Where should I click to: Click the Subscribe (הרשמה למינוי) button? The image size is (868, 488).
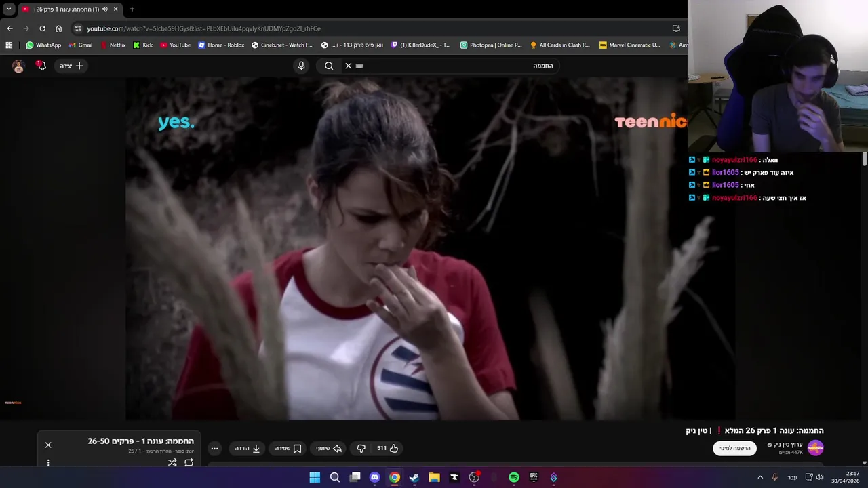click(734, 448)
